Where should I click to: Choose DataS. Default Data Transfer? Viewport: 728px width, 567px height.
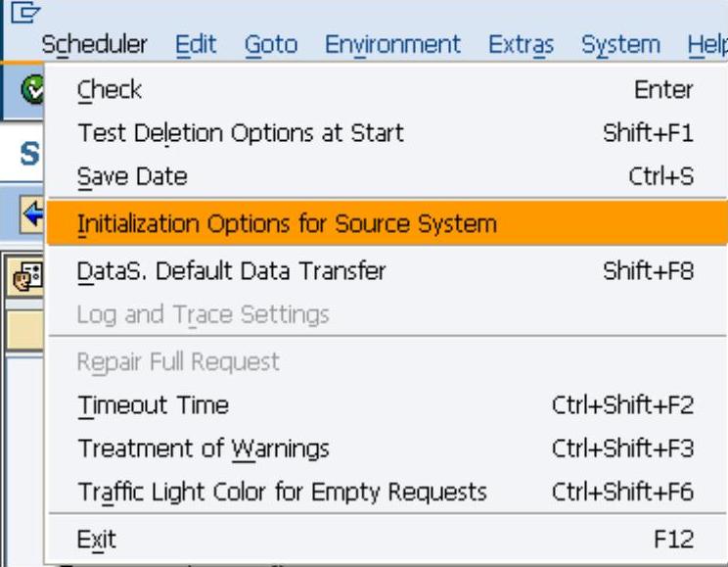(x=231, y=270)
